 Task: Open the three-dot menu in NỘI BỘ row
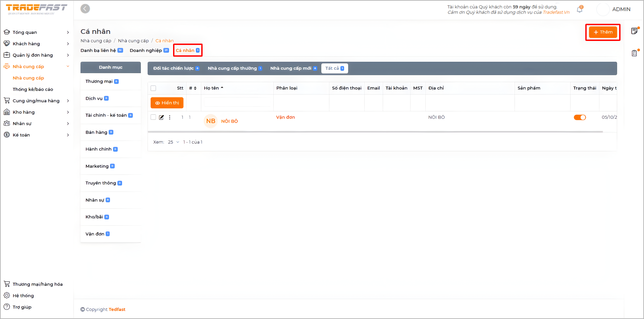170,117
